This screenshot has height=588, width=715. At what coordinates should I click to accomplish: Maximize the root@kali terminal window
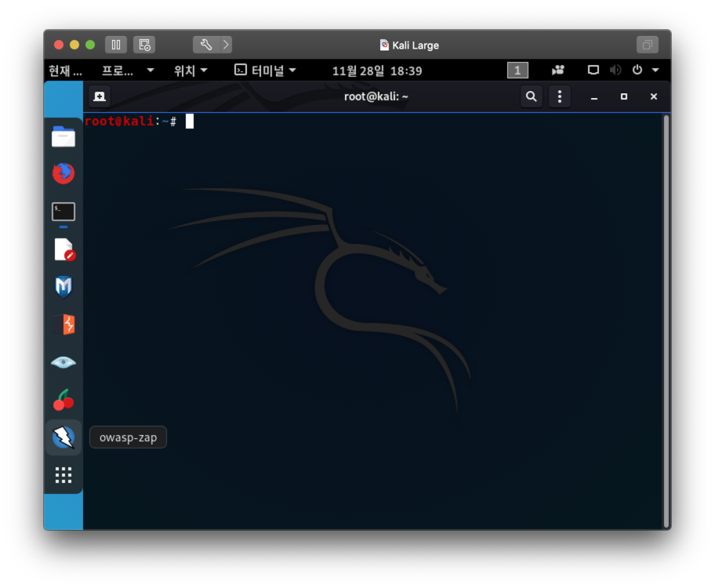click(624, 96)
